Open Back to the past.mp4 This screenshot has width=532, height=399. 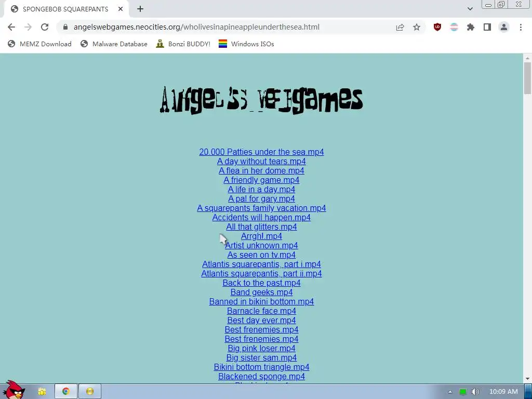(261, 283)
